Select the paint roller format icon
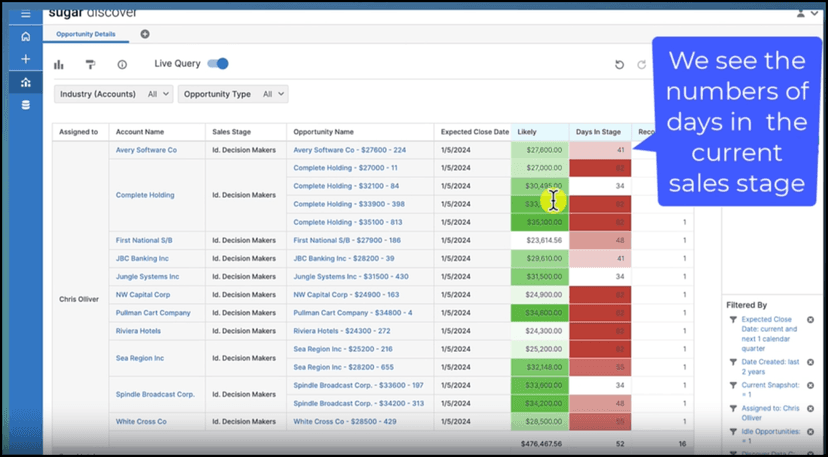 pyautogui.click(x=90, y=64)
